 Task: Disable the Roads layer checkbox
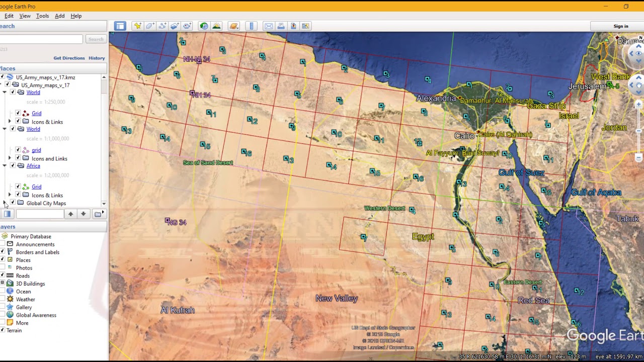tap(2, 276)
